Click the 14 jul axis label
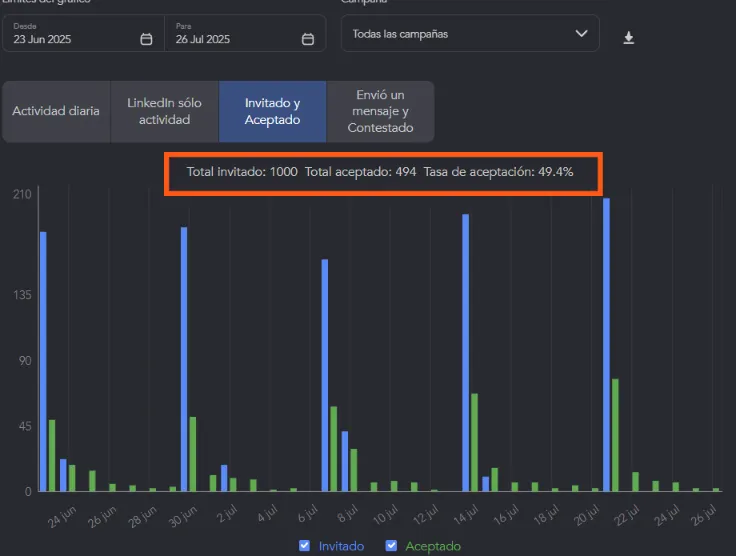This screenshot has height=556, width=736. [x=466, y=514]
